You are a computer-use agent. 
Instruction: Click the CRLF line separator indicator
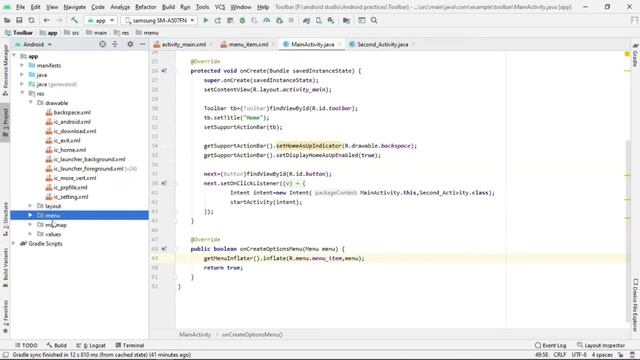pos(560,355)
